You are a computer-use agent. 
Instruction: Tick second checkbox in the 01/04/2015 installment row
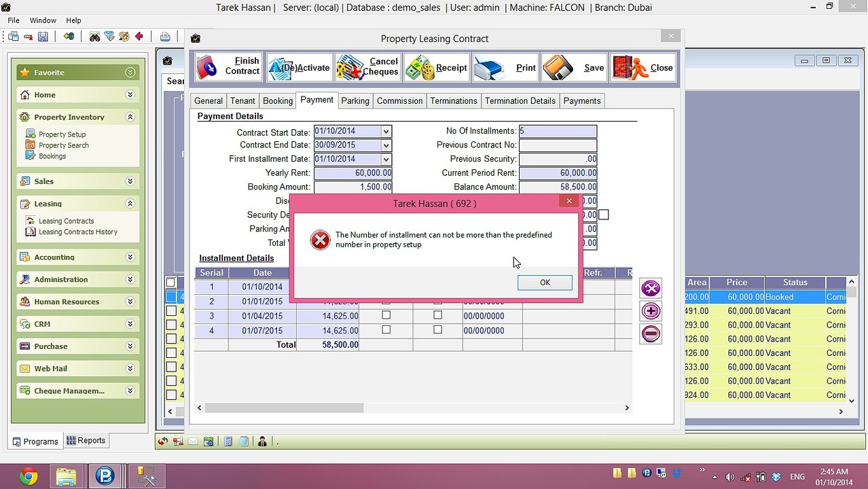click(437, 315)
